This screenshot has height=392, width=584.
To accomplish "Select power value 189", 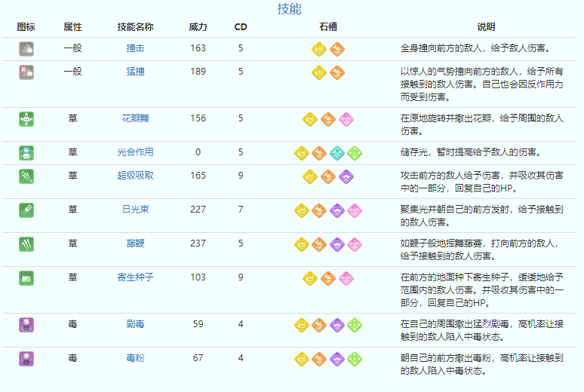I will coord(198,72).
